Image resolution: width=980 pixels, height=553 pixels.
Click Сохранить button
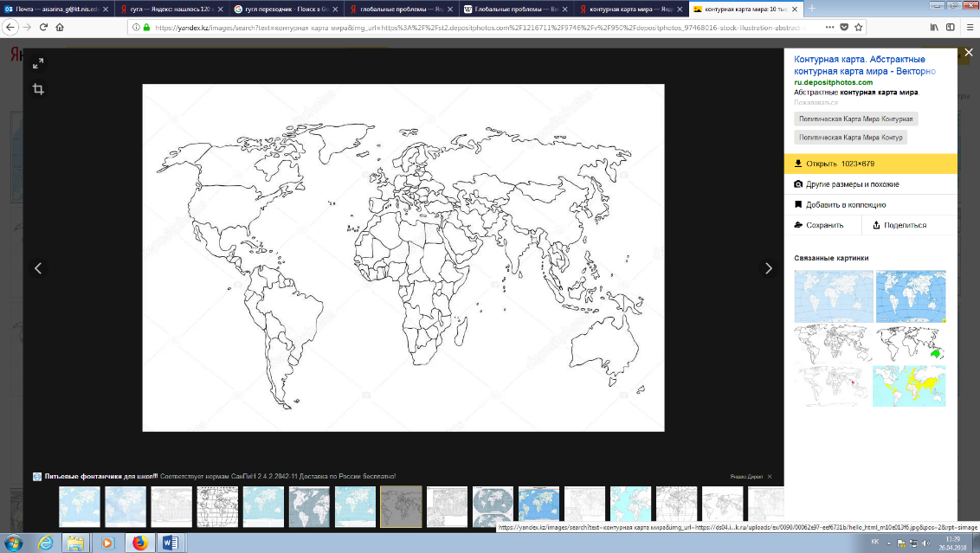click(822, 225)
